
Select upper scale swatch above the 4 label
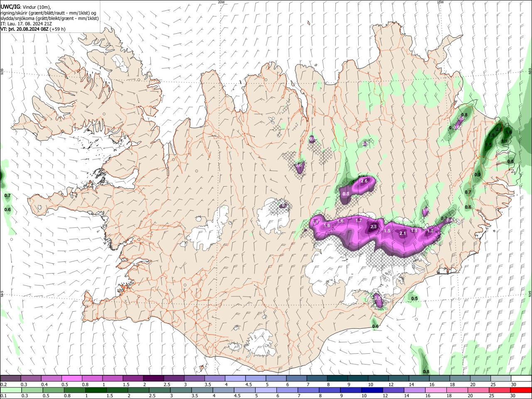pos(235,379)
